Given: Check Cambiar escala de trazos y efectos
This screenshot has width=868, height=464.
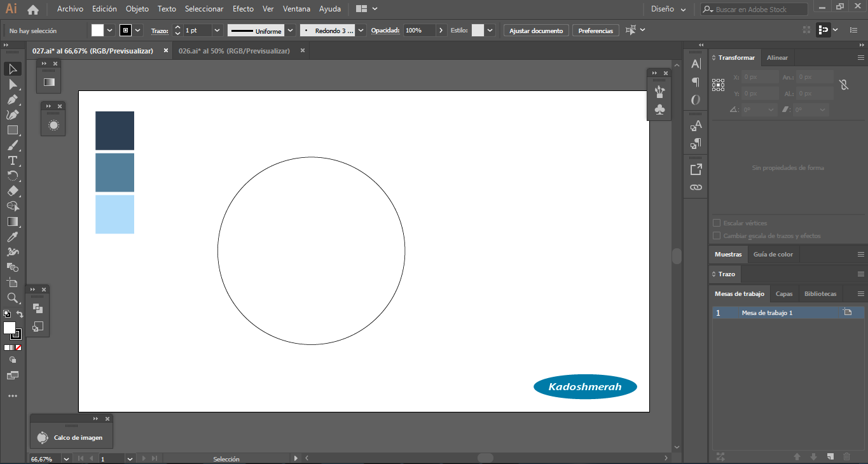Looking at the screenshot, I should click(717, 236).
